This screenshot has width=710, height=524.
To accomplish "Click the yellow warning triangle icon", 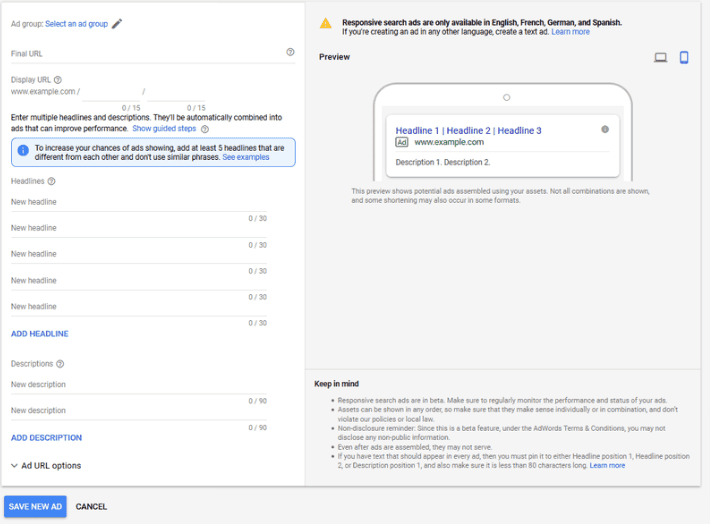I will (x=326, y=24).
